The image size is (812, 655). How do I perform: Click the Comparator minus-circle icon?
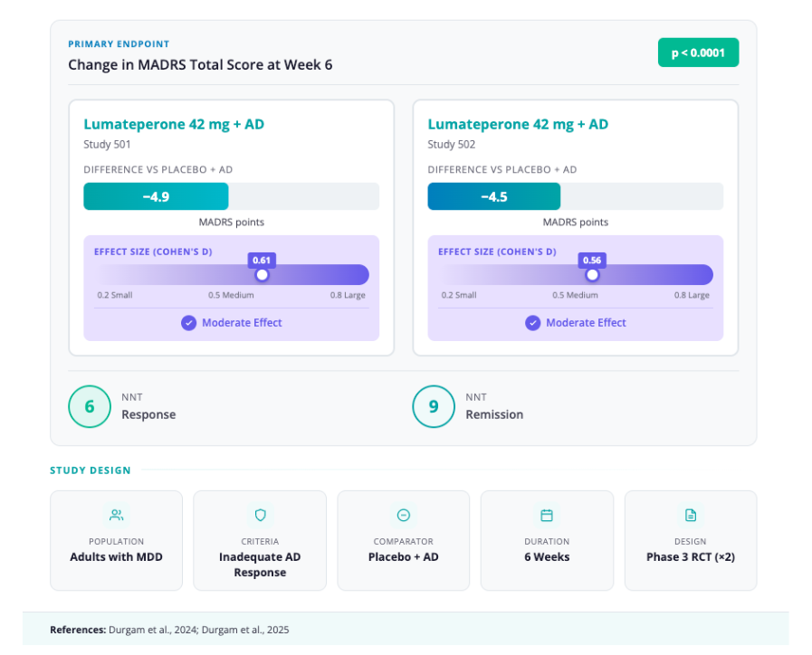tap(404, 515)
